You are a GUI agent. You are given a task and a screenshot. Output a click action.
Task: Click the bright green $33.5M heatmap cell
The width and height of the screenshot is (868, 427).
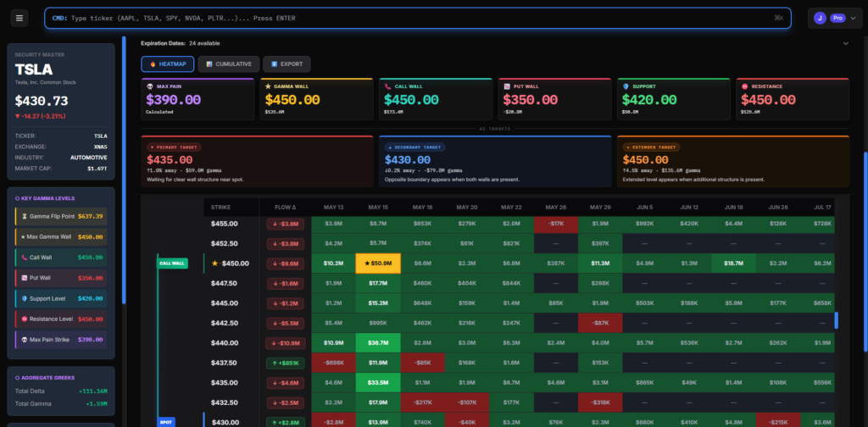[377, 383]
